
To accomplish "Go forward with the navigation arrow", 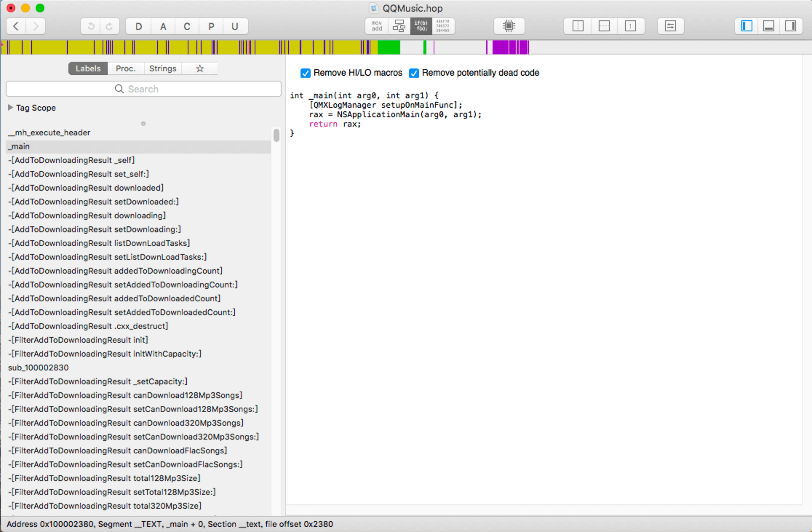I will click(x=36, y=26).
